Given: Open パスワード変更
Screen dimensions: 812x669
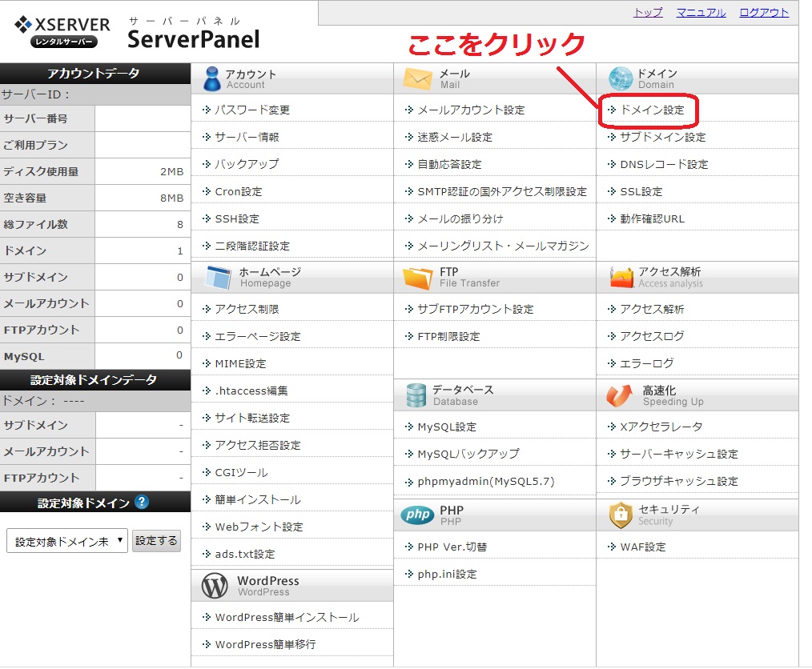Looking at the screenshot, I should click(x=252, y=110).
